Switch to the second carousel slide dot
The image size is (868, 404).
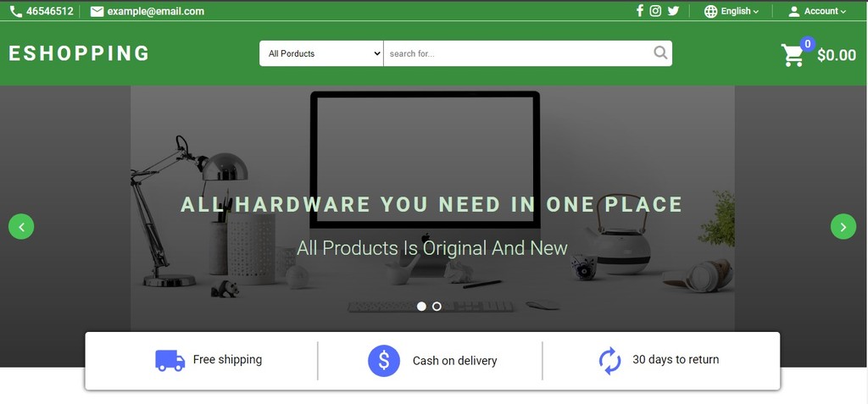pos(437,306)
